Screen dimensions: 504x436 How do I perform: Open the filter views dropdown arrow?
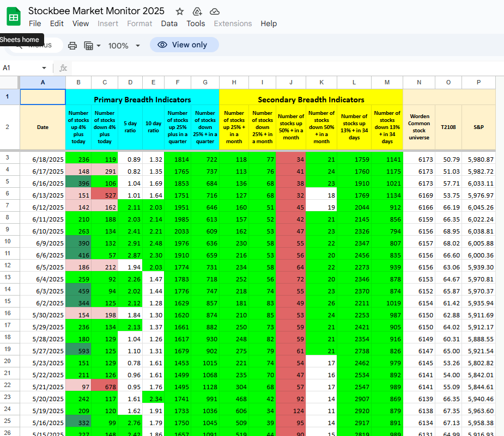coord(99,46)
